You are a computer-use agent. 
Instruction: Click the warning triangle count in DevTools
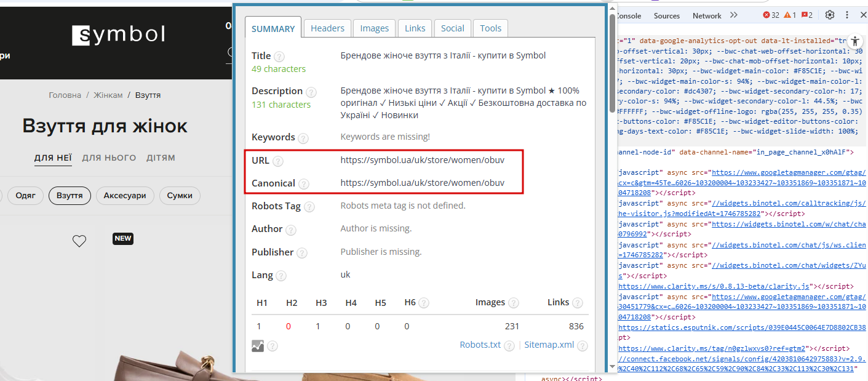click(790, 15)
